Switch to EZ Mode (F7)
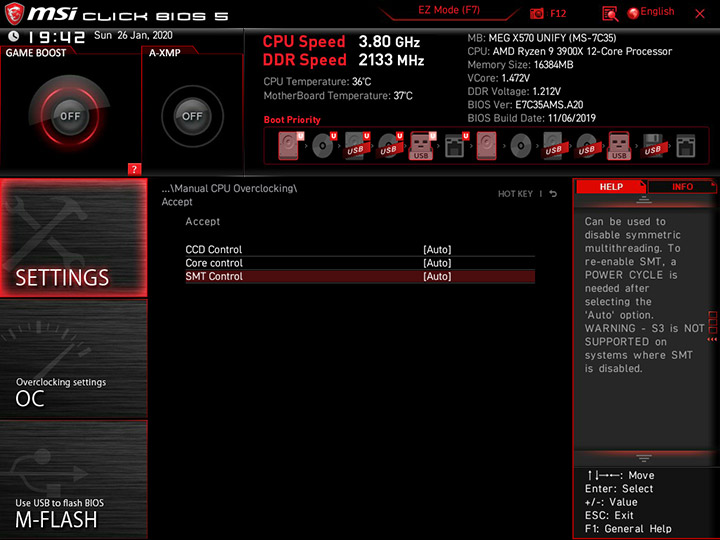The height and width of the screenshot is (540, 720). (449, 10)
